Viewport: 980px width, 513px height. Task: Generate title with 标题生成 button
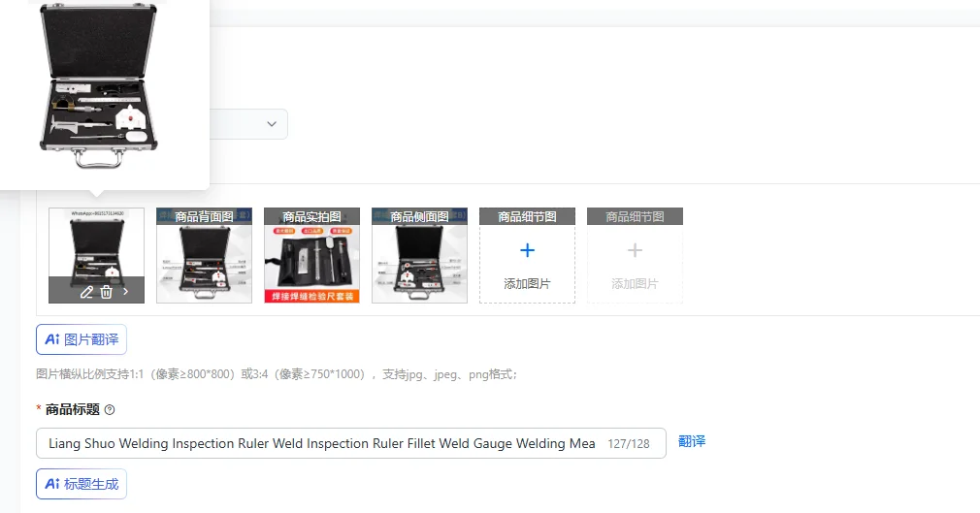coord(82,484)
